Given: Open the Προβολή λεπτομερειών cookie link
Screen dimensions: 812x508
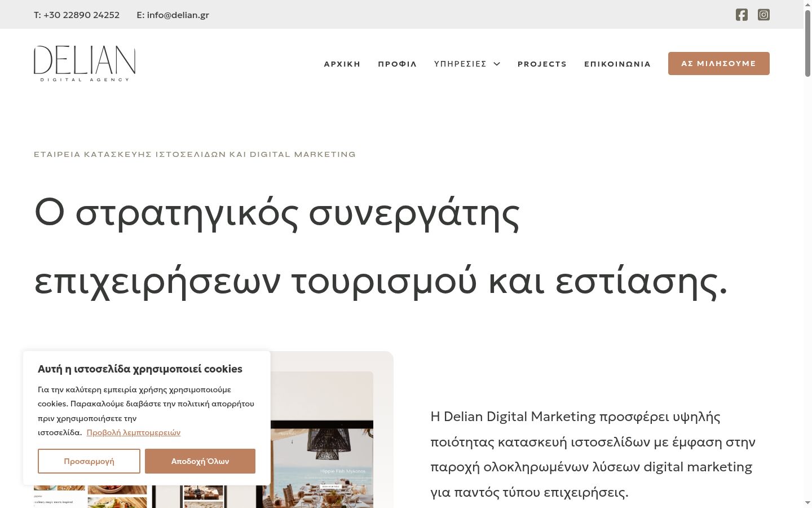Looking at the screenshot, I should pyautogui.click(x=134, y=432).
